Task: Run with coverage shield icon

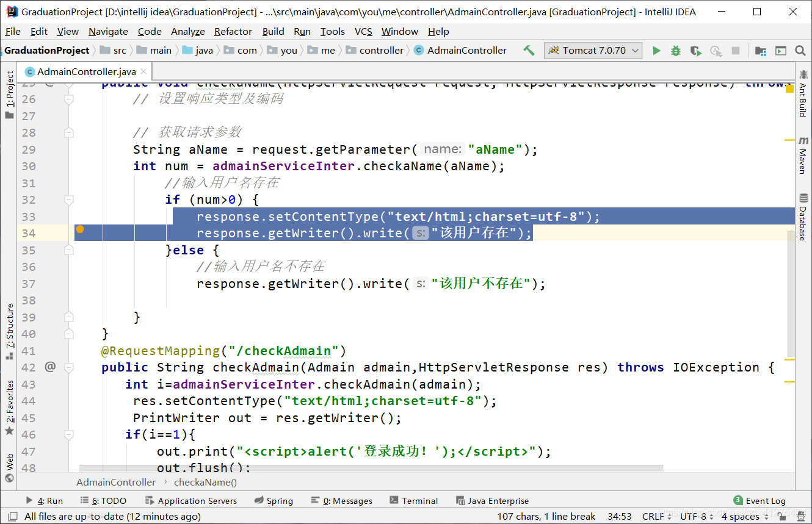Action: pyautogui.click(x=696, y=51)
